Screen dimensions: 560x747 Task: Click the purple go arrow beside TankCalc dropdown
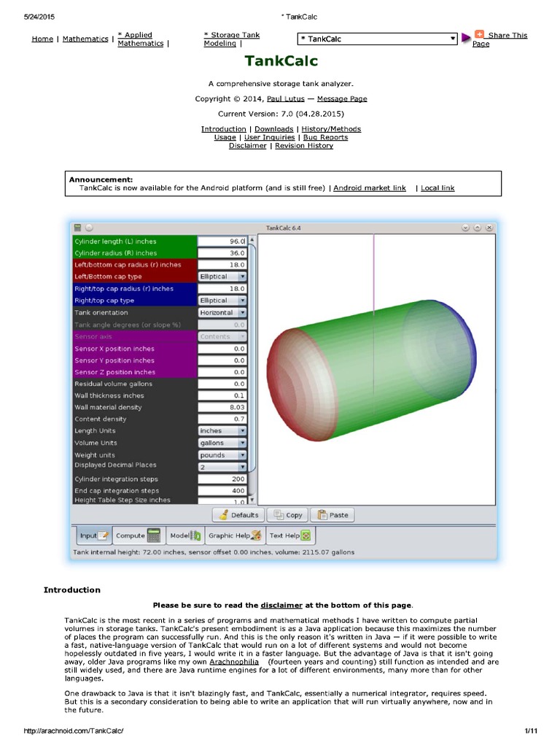point(466,38)
